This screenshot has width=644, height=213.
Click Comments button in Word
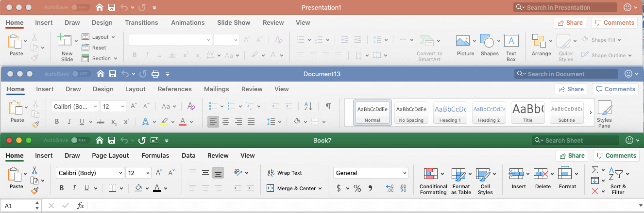click(x=615, y=89)
